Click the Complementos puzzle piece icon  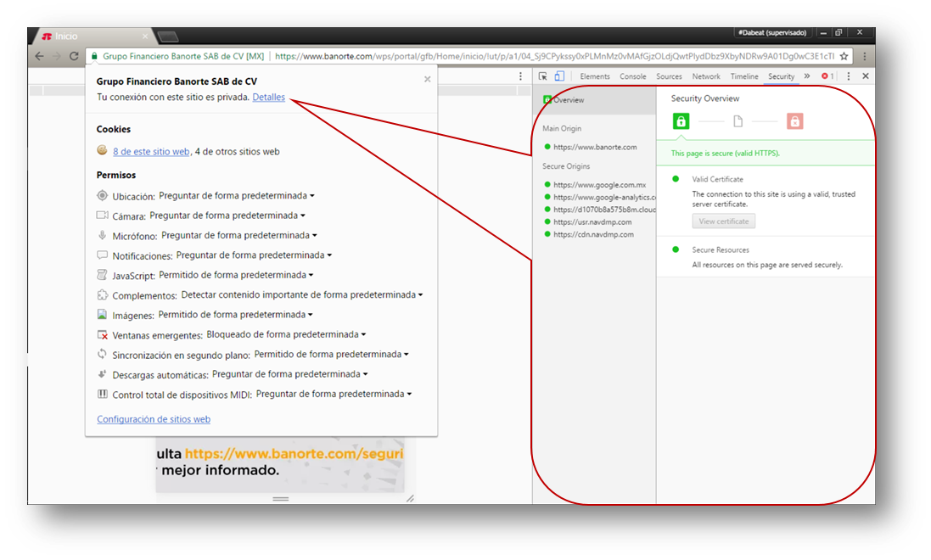point(102,294)
